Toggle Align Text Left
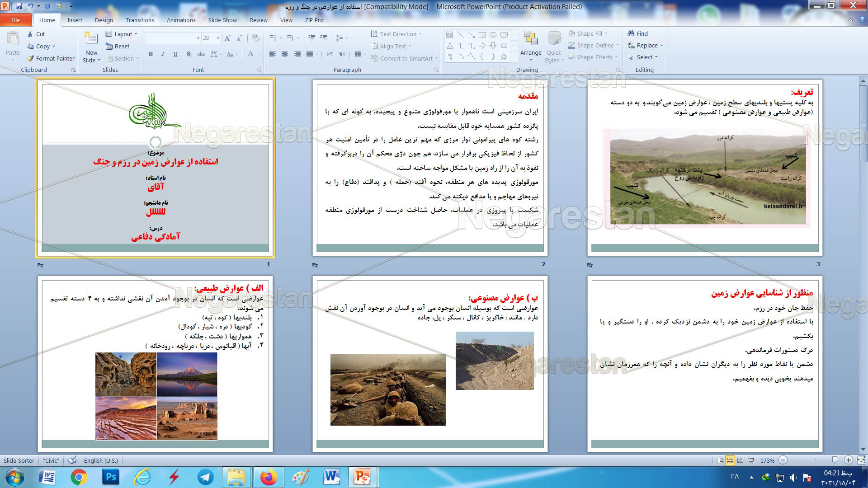The height and width of the screenshot is (488, 868). coord(272,54)
